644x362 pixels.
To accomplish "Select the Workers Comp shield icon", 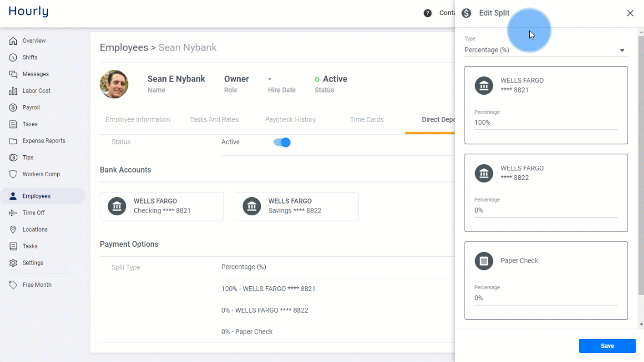I will pos(13,174).
